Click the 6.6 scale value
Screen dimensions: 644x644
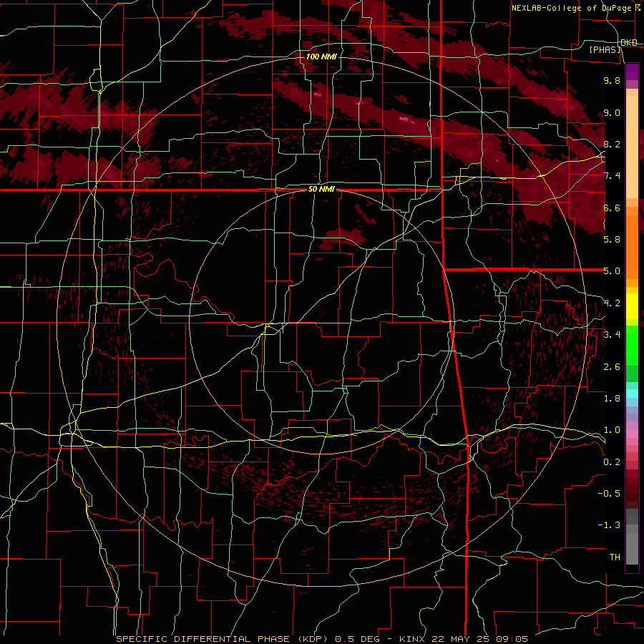(x=612, y=208)
